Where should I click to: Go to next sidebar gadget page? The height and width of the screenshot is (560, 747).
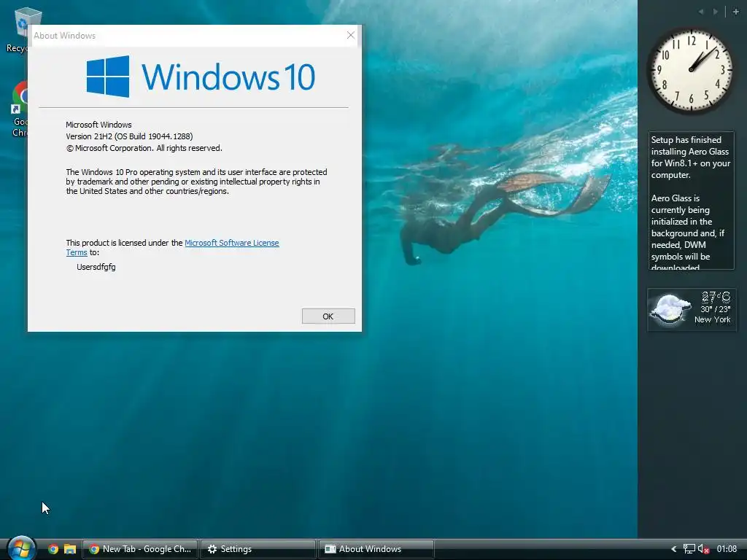pyautogui.click(x=715, y=12)
